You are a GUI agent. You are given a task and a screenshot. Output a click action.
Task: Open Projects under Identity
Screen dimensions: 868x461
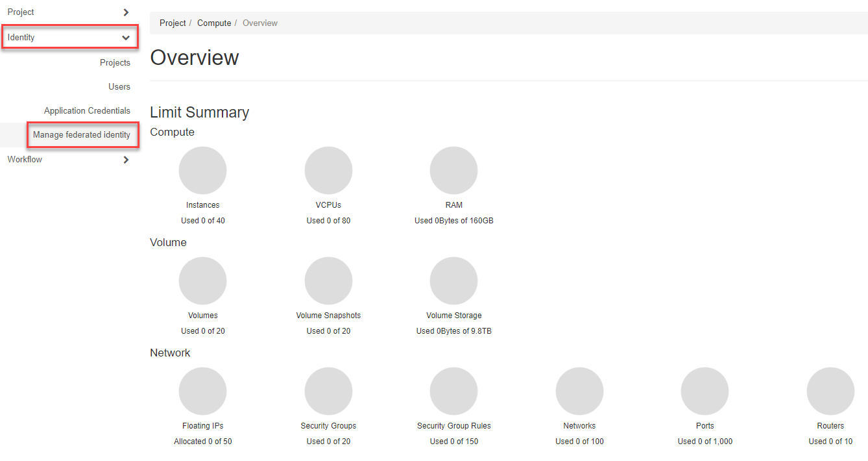coord(115,63)
